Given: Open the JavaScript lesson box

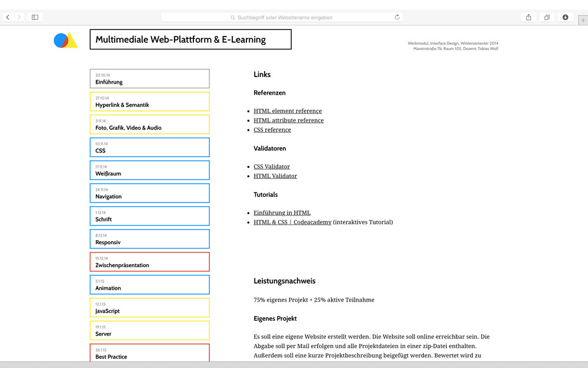Looking at the screenshot, I should 149,308.
